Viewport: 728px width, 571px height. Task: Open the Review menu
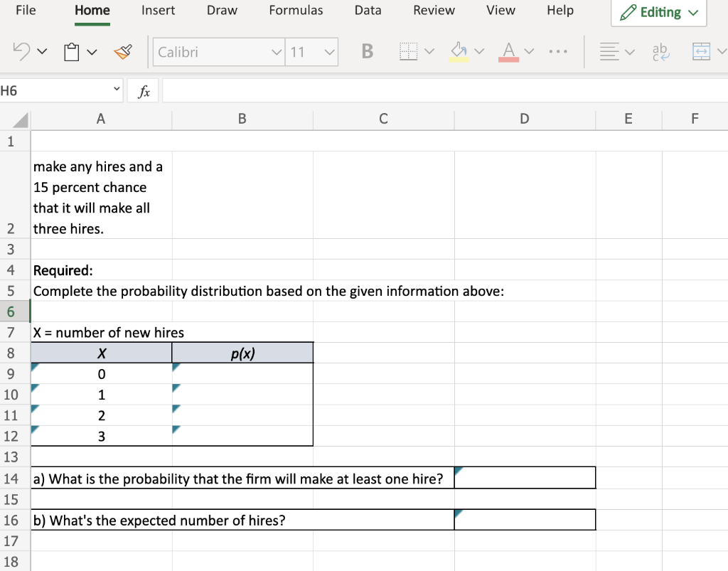tap(434, 10)
